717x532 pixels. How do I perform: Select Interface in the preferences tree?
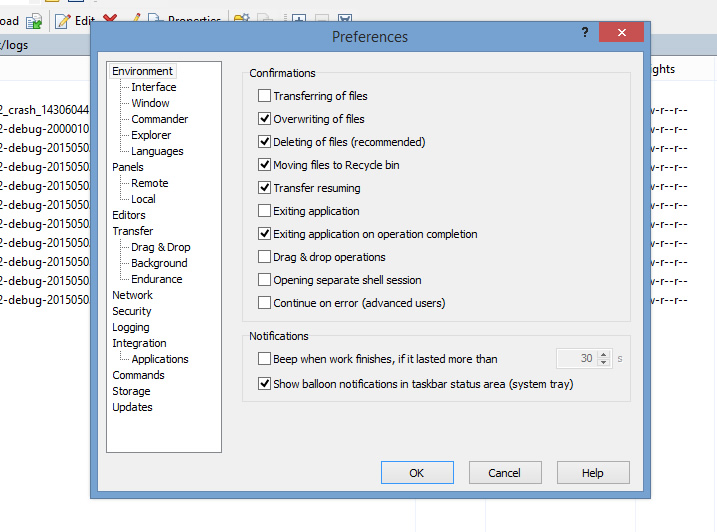click(x=153, y=87)
